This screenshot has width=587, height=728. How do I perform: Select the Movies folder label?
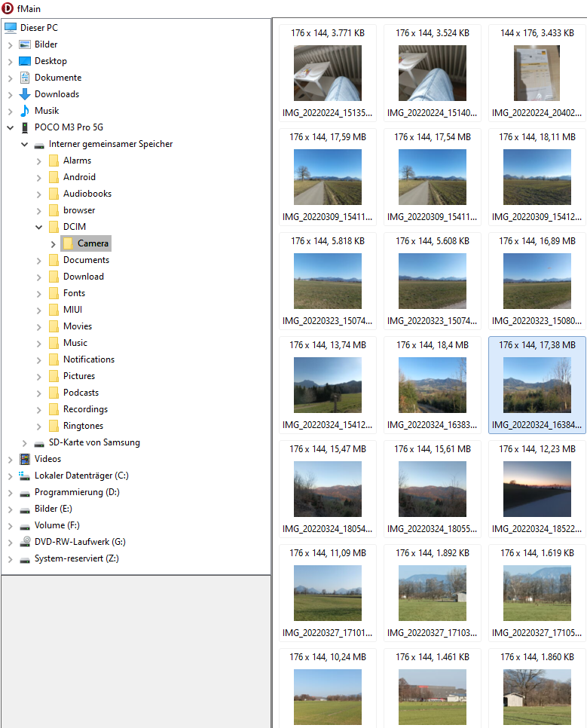coord(78,326)
